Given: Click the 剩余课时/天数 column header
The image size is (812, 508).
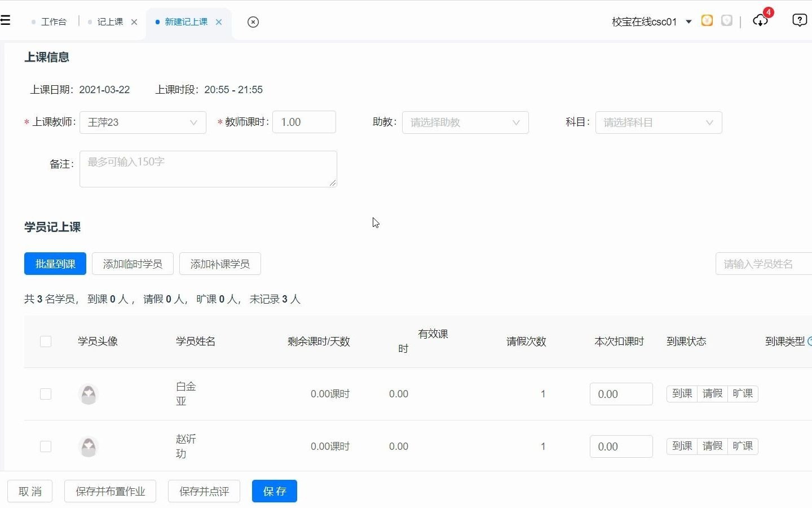Looking at the screenshot, I should click(319, 341).
